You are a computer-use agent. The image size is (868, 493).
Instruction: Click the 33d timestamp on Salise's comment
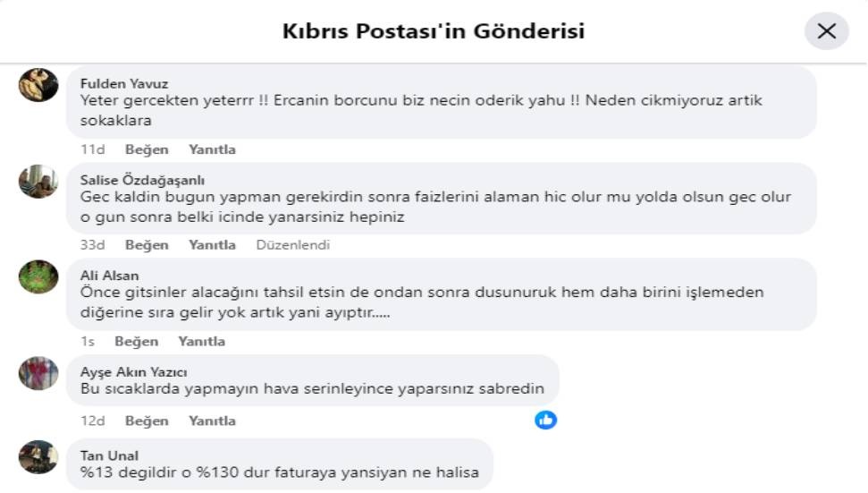[93, 244]
